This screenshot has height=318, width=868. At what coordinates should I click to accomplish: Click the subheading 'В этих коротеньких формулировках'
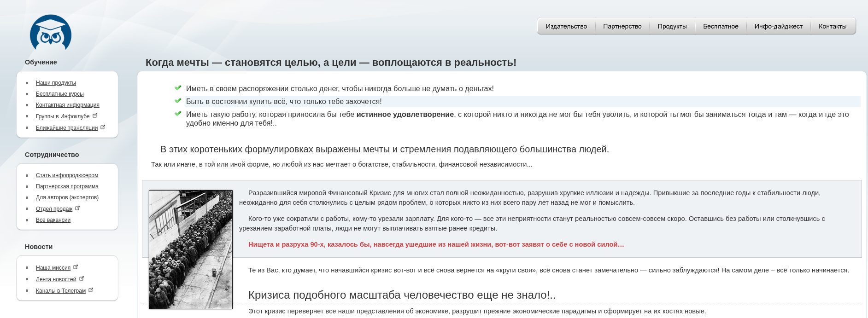[x=385, y=149]
